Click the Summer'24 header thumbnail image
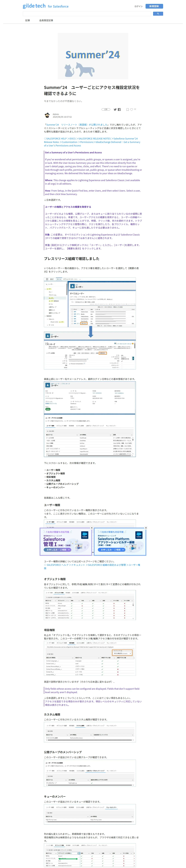 (x=93, y=56)
